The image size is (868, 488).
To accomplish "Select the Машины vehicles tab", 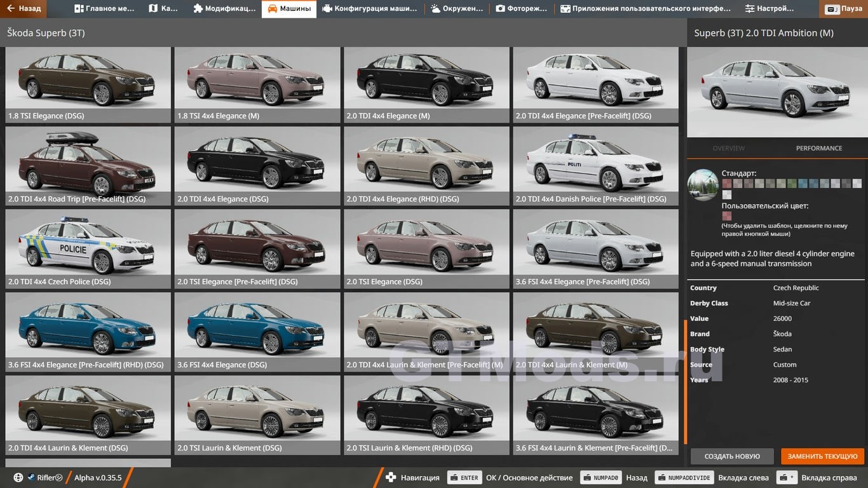I will [x=289, y=9].
